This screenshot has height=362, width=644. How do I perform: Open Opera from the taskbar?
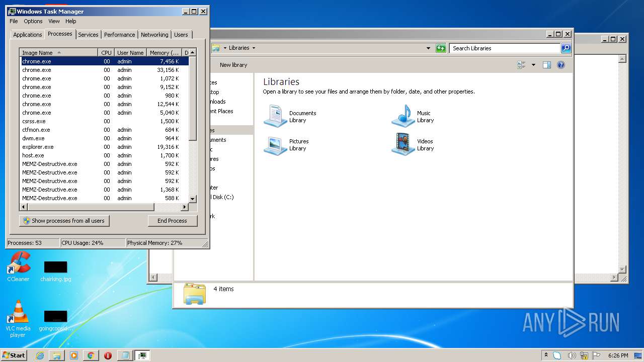coord(108,355)
